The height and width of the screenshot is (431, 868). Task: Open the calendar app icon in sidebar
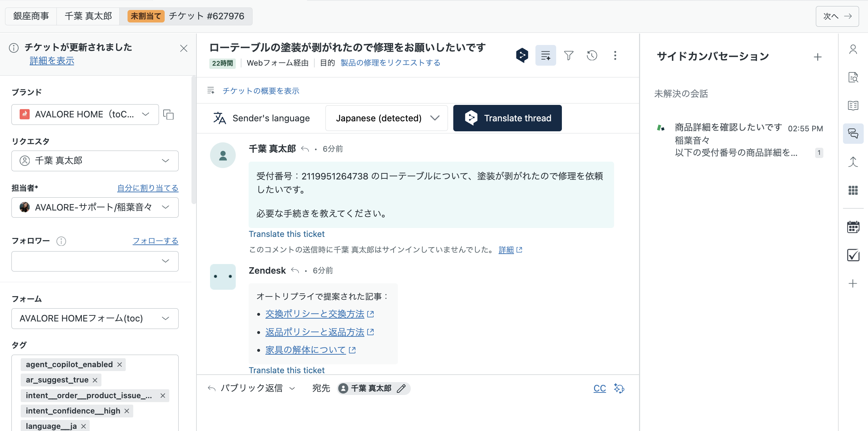click(853, 227)
